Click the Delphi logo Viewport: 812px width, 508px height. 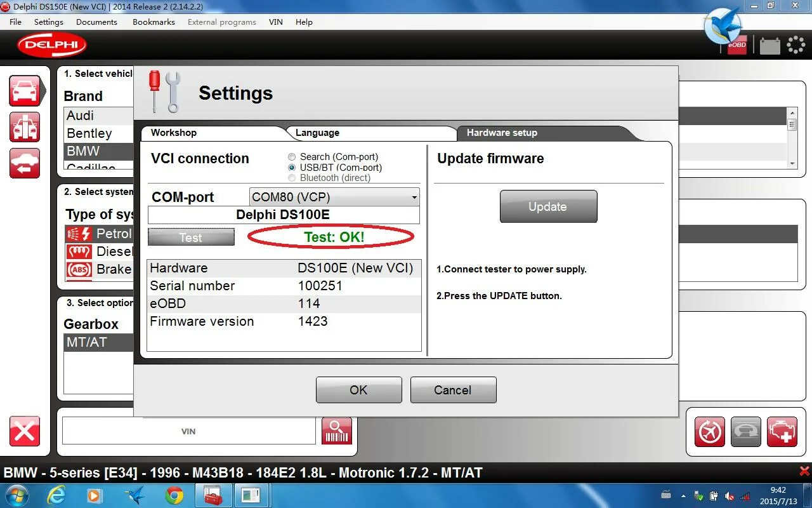coord(51,45)
